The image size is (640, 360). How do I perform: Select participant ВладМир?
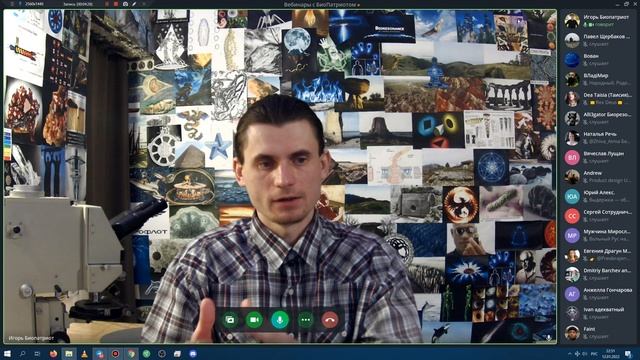pos(598,79)
